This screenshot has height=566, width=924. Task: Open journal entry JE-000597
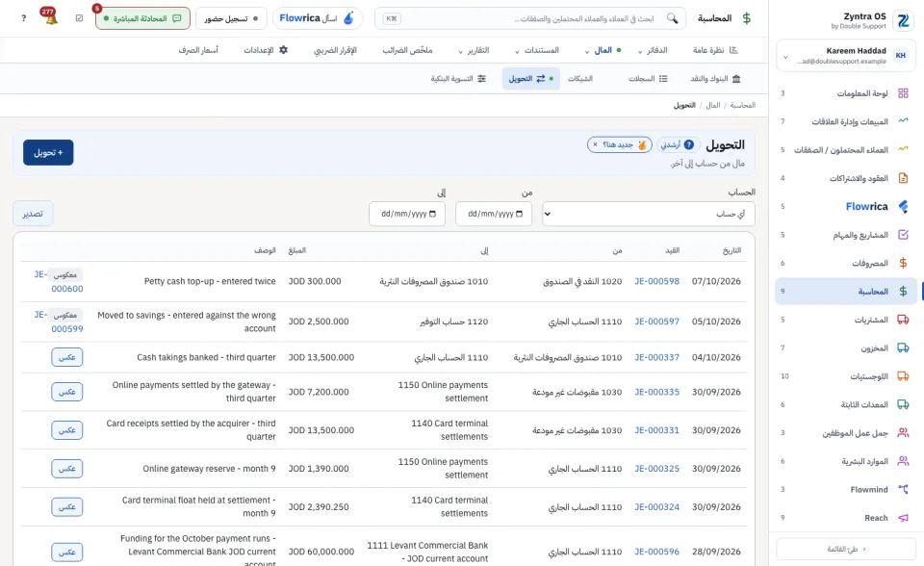[656, 322]
